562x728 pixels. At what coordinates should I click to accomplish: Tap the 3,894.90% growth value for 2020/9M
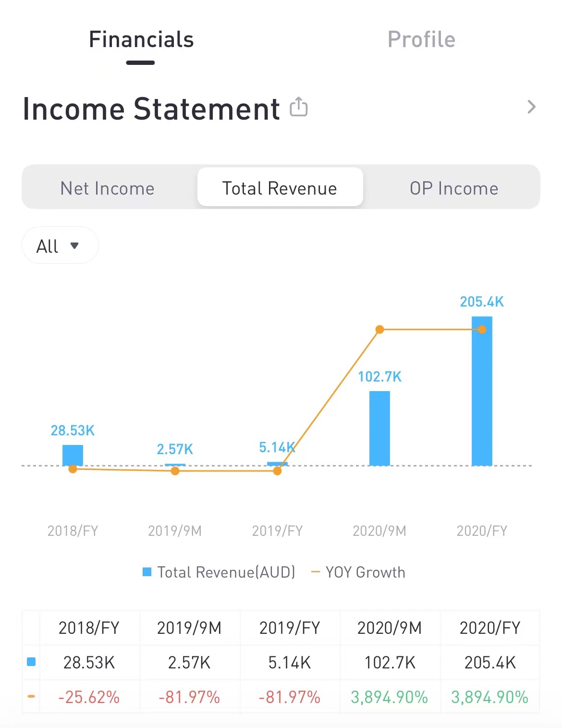tap(389, 697)
